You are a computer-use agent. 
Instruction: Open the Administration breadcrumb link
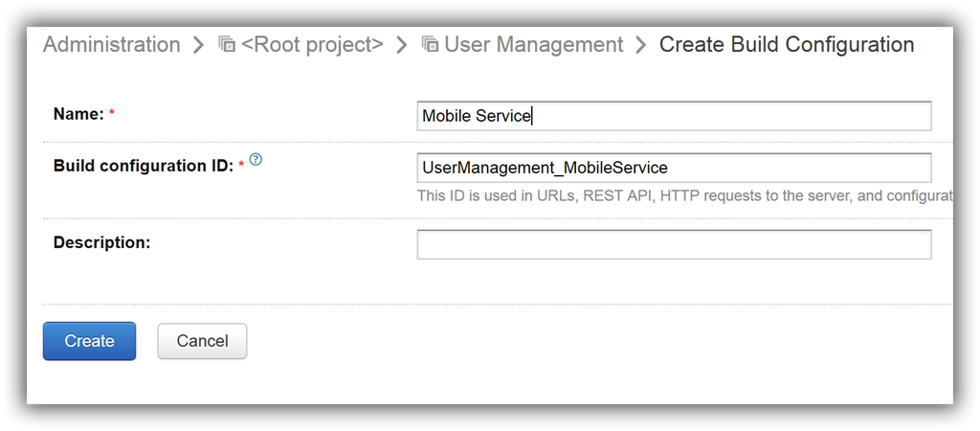(111, 44)
